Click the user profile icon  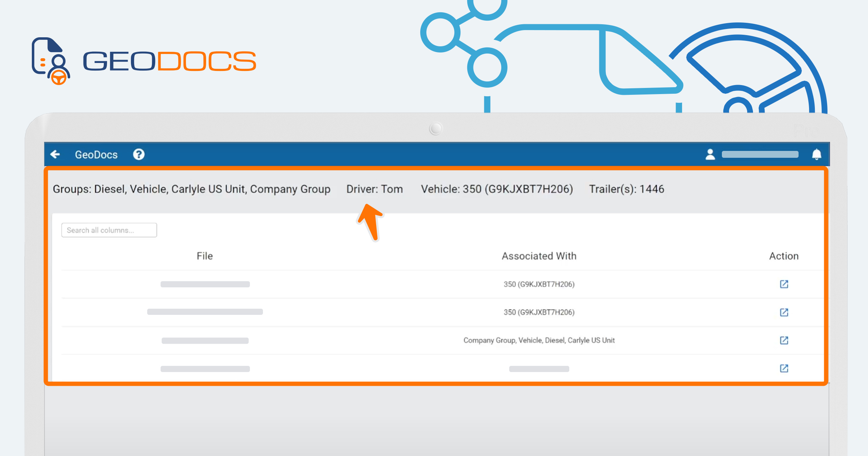(710, 155)
